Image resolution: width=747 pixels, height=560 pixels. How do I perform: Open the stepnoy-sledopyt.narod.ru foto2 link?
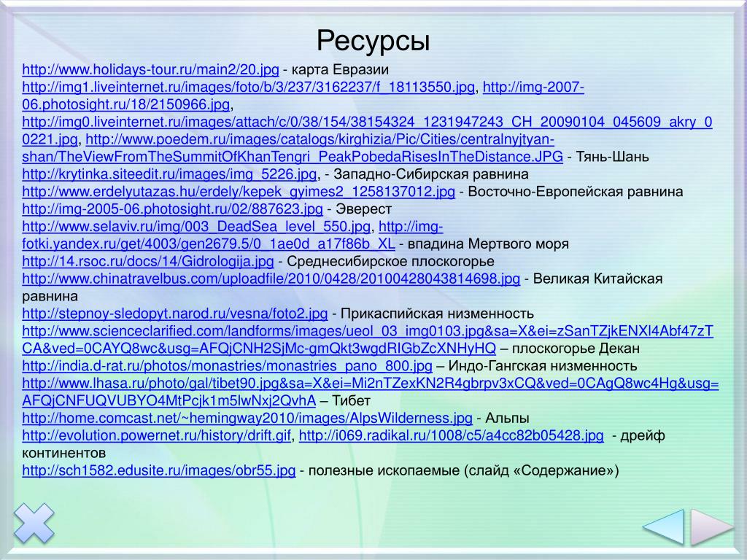[175, 314]
